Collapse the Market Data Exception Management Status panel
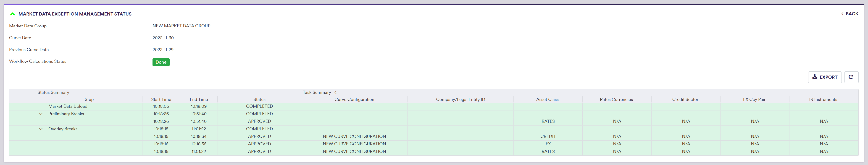The image size is (868, 165). [x=13, y=14]
